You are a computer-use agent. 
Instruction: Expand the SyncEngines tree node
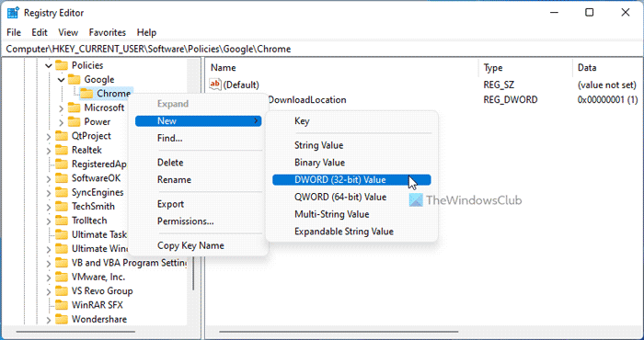[x=49, y=192]
